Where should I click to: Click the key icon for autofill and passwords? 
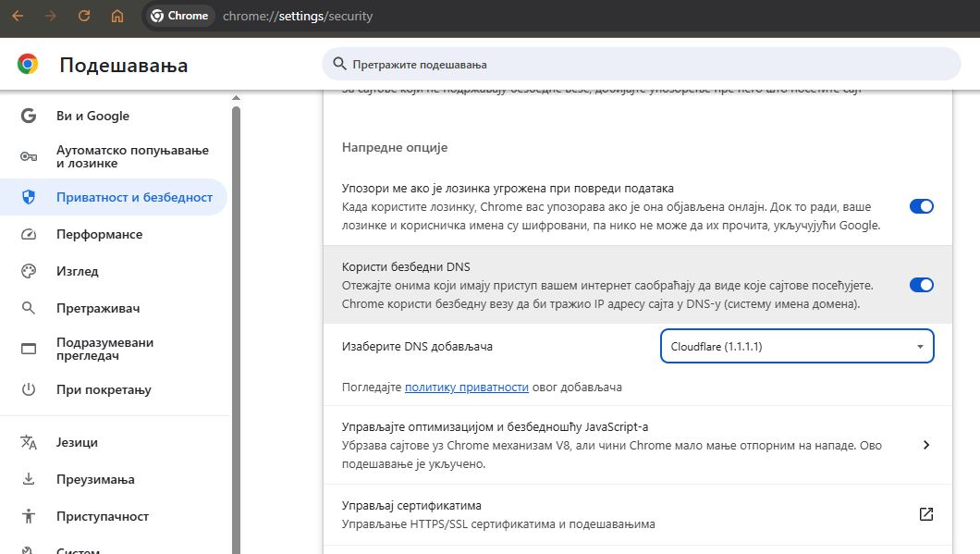(28, 156)
